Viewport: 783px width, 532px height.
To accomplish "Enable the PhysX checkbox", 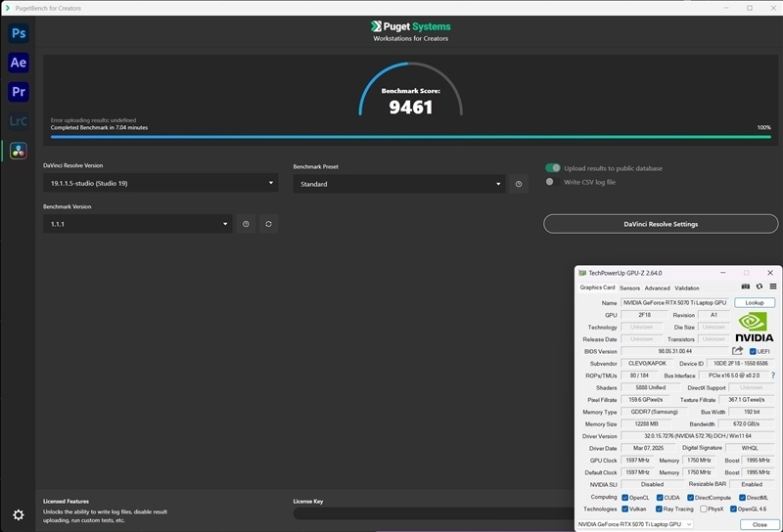I will pos(703,510).
